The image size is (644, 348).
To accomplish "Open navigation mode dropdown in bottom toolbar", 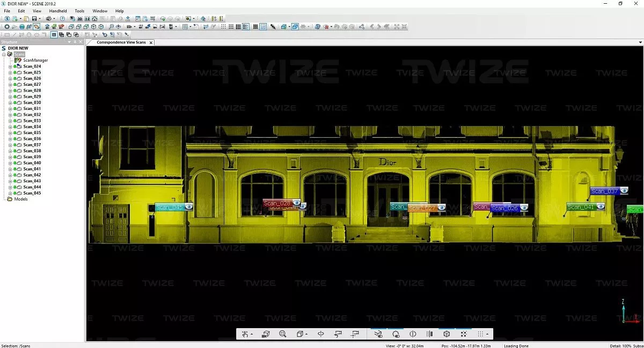I will 252,335.
